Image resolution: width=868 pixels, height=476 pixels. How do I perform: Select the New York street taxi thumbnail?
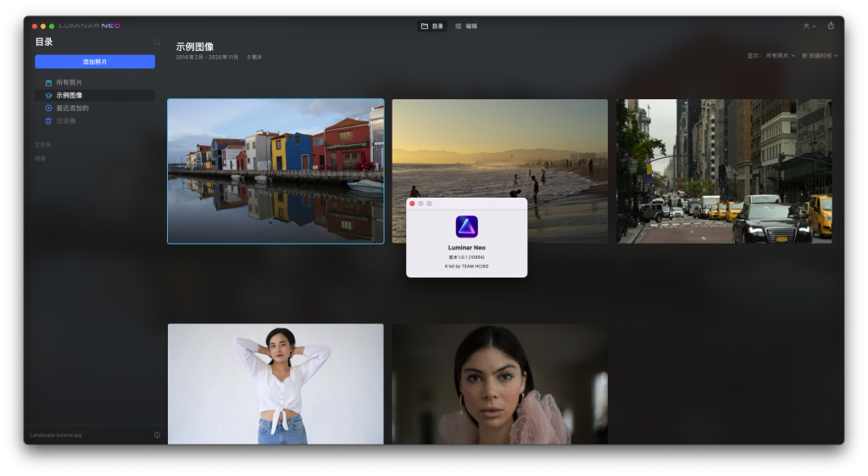click(724, 171)
